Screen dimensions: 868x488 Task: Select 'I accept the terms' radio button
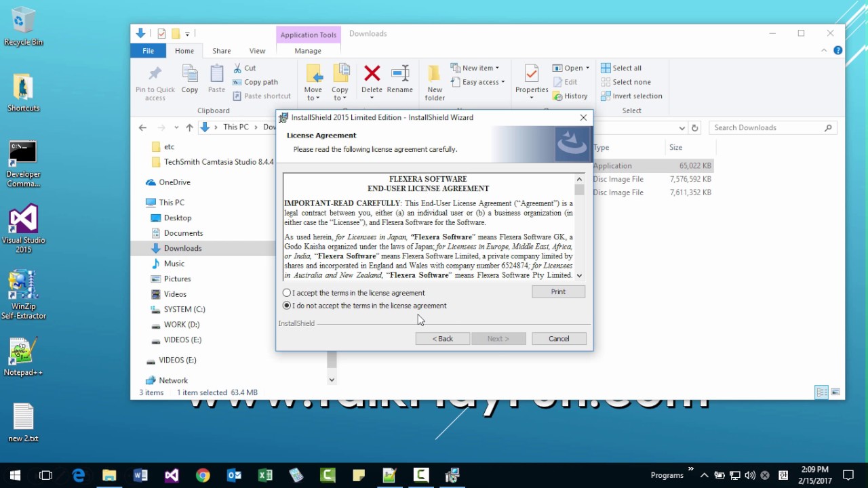click(287, 293)
